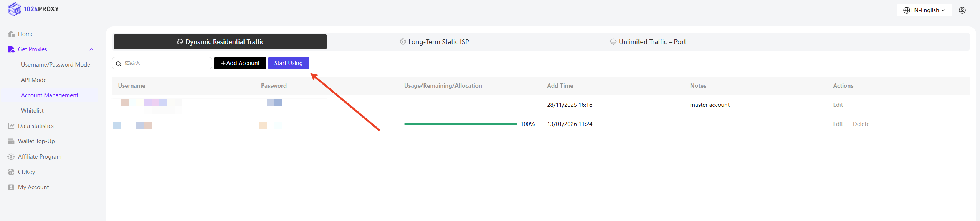
Task: Click the +Add Account button
Action: click(x=240, y=63)
